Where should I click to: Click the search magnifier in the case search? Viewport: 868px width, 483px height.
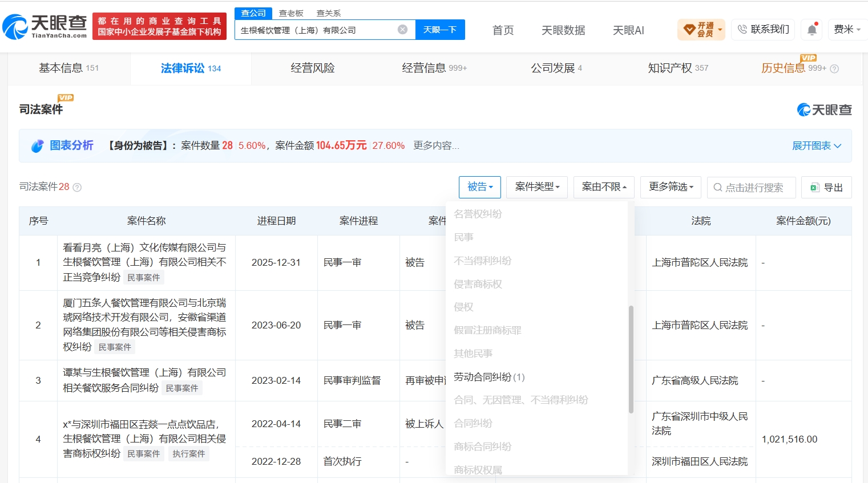coord(718,188)
